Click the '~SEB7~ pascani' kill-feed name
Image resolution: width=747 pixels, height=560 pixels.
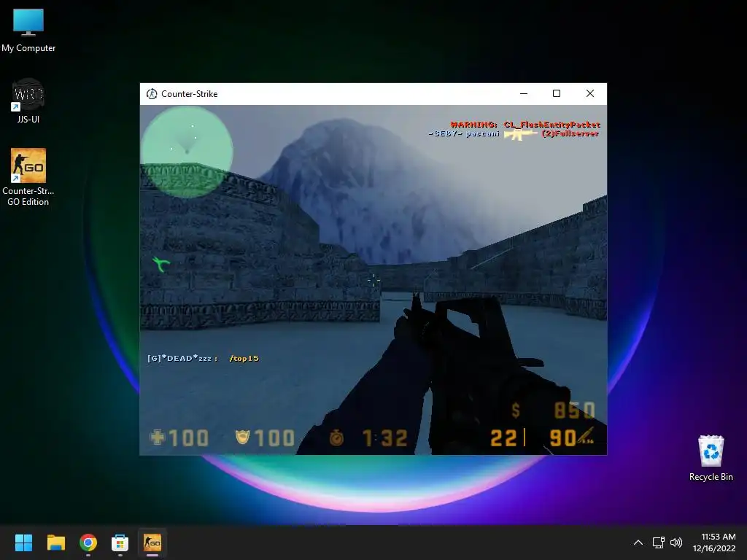point(463,134)
